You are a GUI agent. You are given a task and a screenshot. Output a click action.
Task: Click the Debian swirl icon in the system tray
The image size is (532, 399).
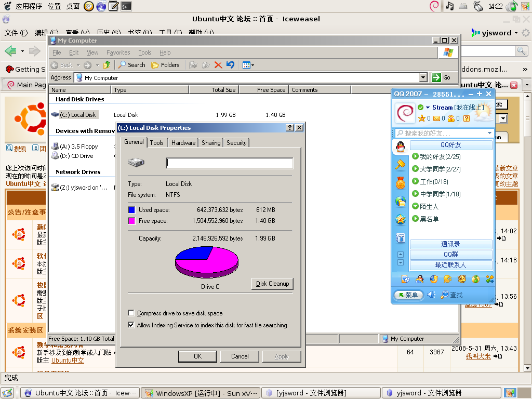[x=434, y=6]
